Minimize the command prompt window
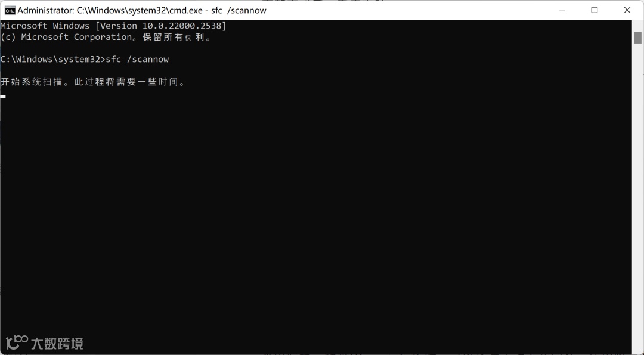The height and width of the screenshot is (355, 644). pos(562,10)
